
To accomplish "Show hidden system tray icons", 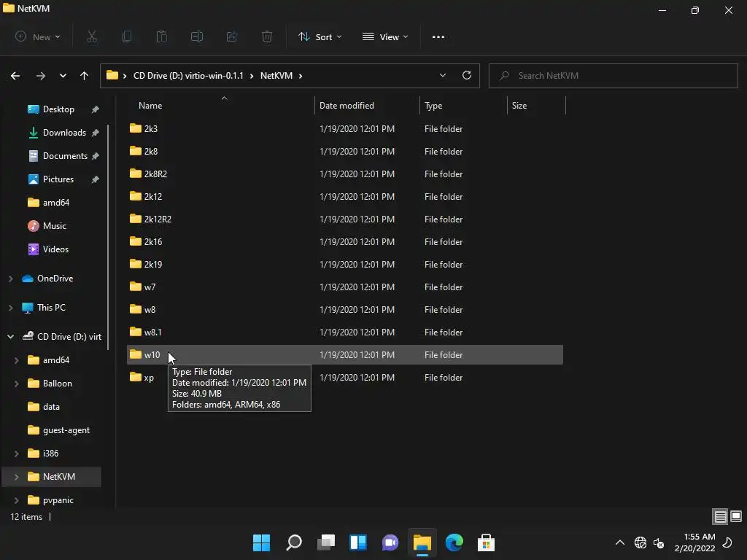I will click(620, 542).
